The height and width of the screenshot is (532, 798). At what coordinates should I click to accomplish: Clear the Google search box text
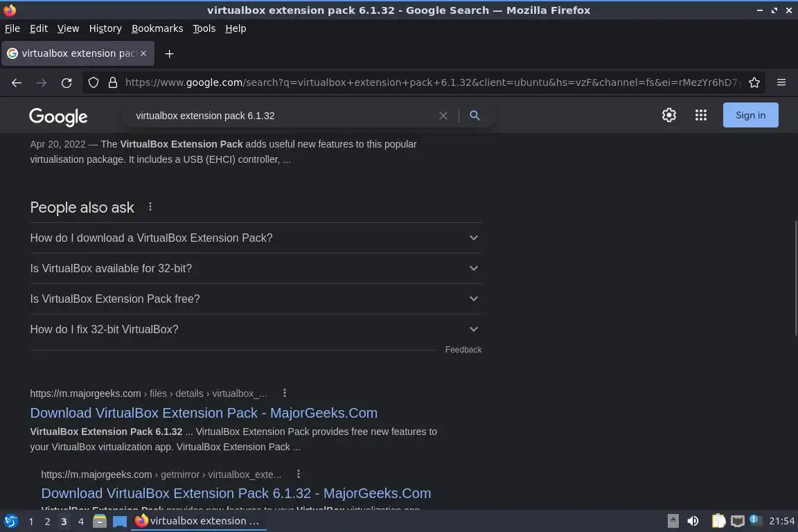pos(443,116)
